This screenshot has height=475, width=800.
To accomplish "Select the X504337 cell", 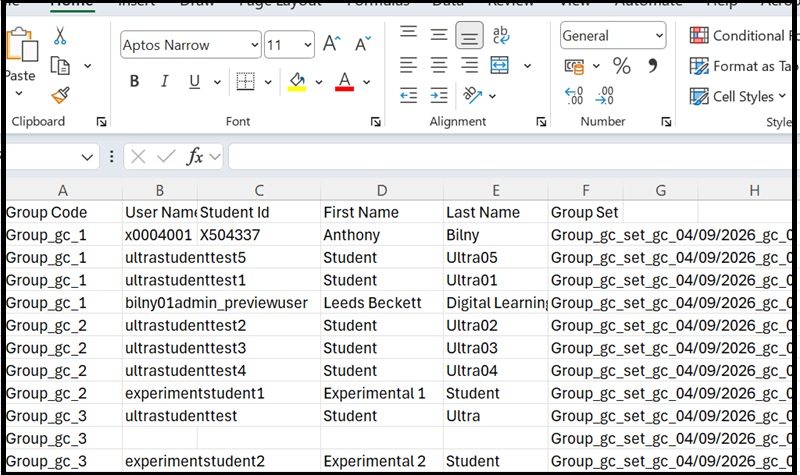I will pyautogui.click(x=259, y=235).
